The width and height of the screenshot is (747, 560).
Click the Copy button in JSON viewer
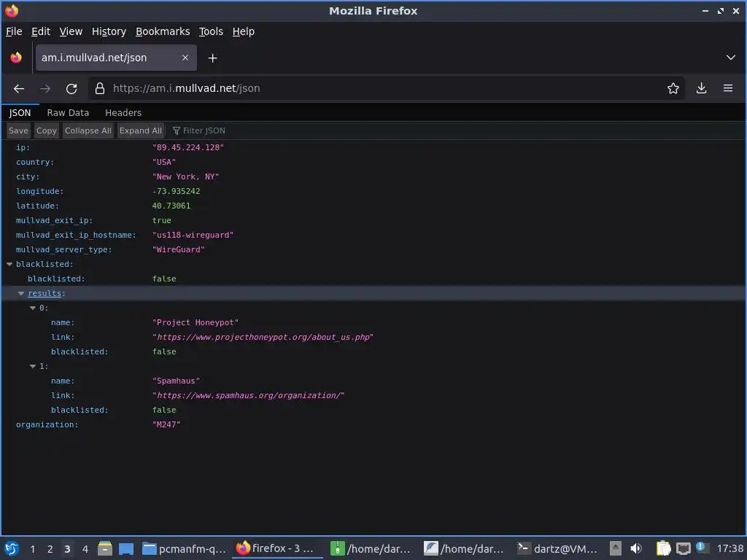pyautogui.click(x=46, y=131)
